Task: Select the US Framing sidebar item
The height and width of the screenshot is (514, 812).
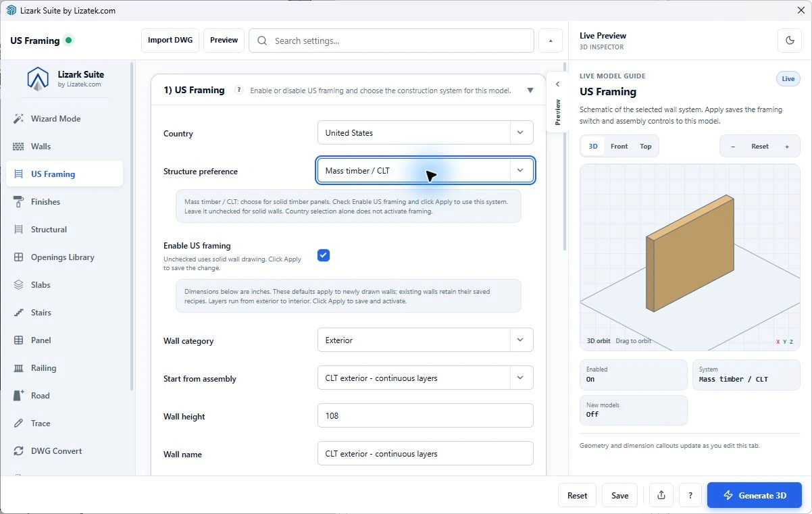Action: (x=65, y=174)
